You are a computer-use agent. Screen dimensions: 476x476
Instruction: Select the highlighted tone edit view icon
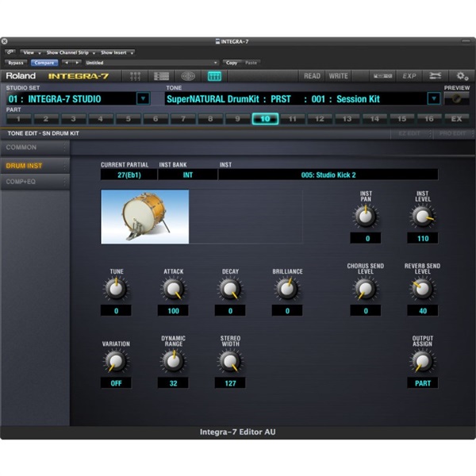[214, 76]
